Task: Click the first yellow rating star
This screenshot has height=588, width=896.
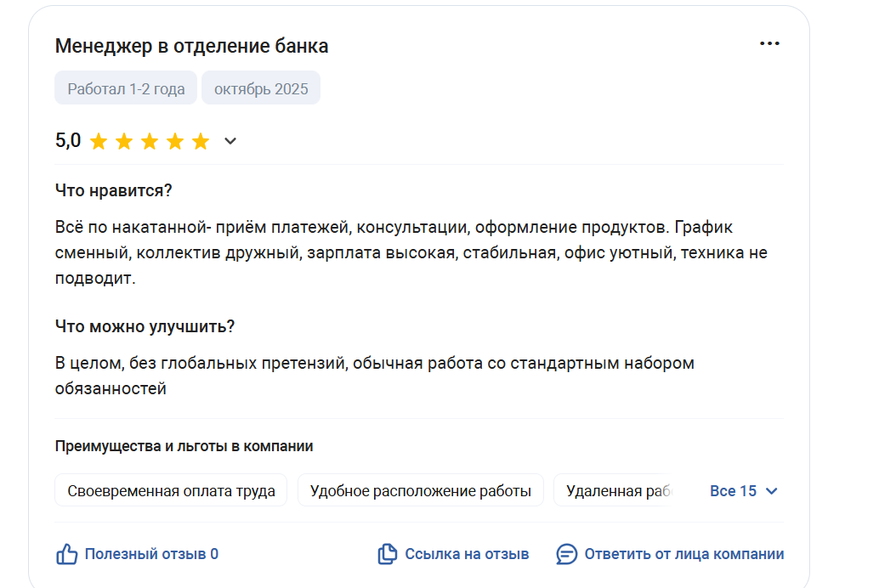Action: coord(99,141)
